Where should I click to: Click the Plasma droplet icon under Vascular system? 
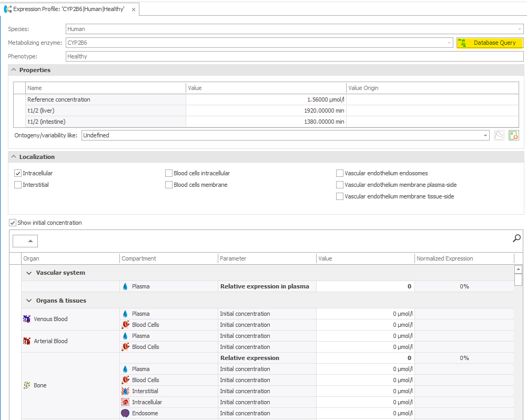[125, 286]
